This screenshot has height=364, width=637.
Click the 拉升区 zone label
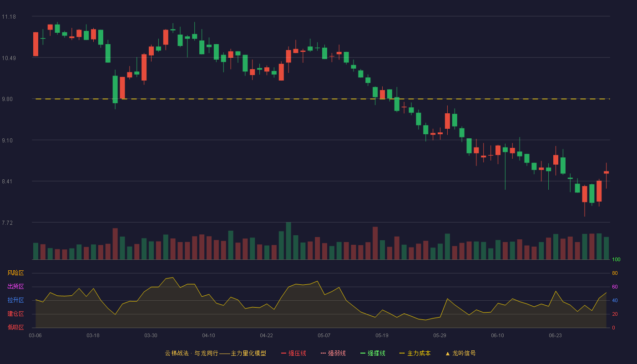15,300
